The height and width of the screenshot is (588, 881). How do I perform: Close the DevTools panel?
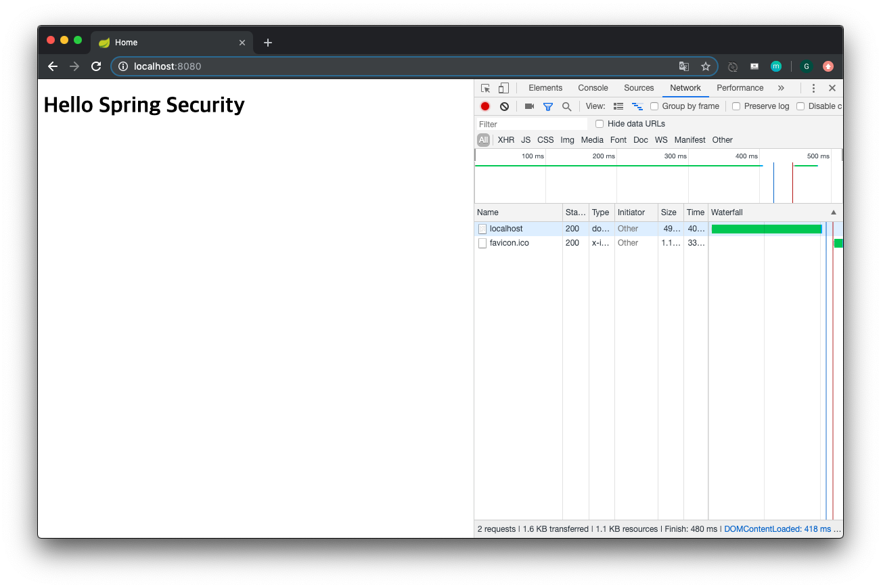832,88
